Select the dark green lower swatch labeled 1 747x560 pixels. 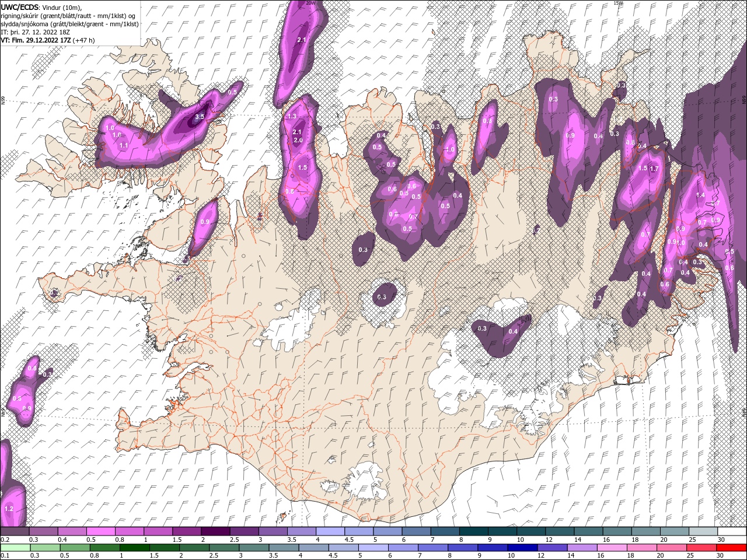(x=134, y=547)
